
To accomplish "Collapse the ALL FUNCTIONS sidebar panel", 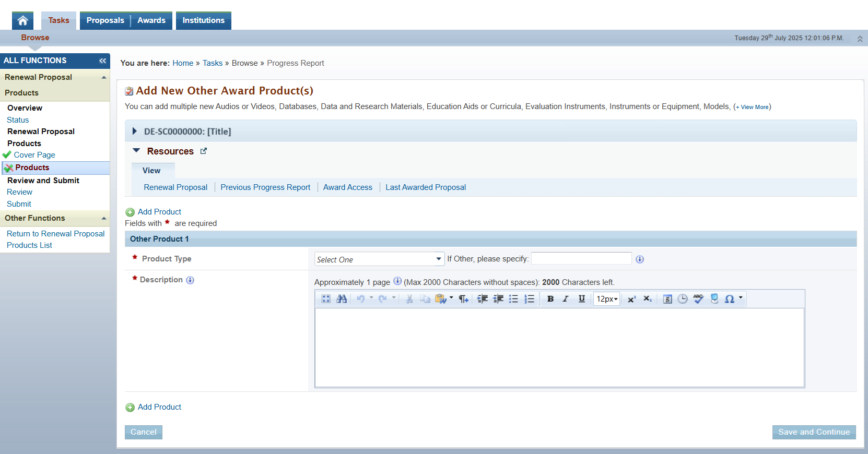I will [102, 61].
